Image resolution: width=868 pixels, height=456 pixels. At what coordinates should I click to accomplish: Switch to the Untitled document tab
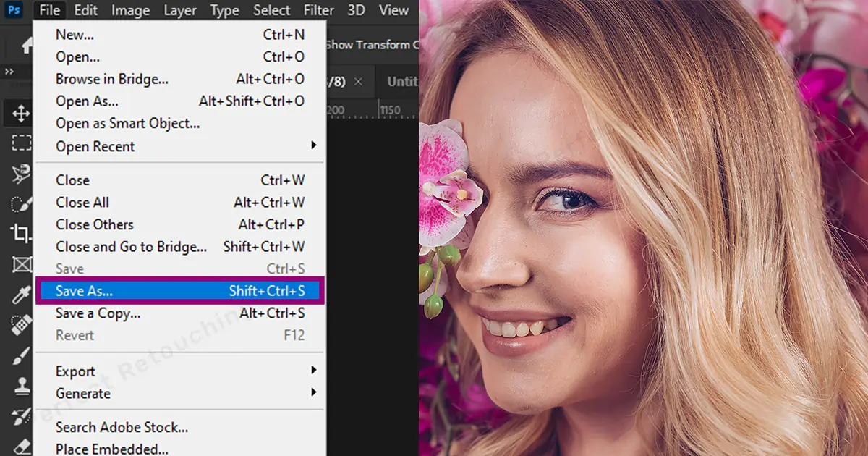pyautogui.click(x=402, y=81)
